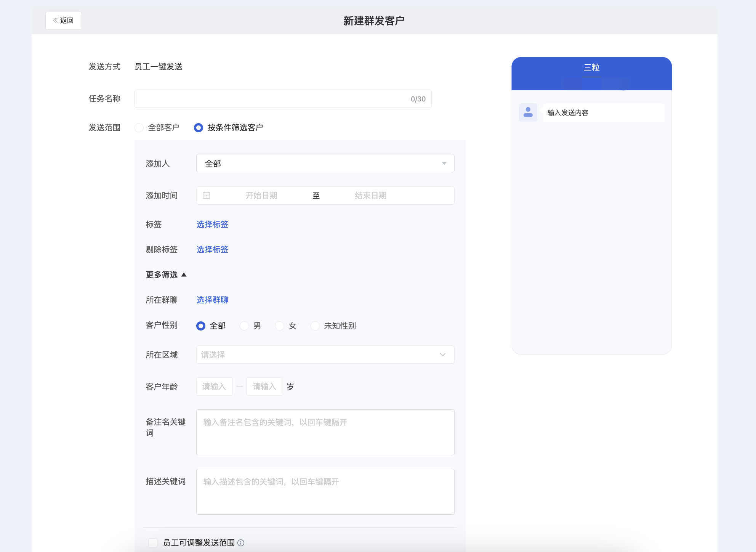Click the 0/30 character counter
Viewport: 756px width, 552px height.
418,99
